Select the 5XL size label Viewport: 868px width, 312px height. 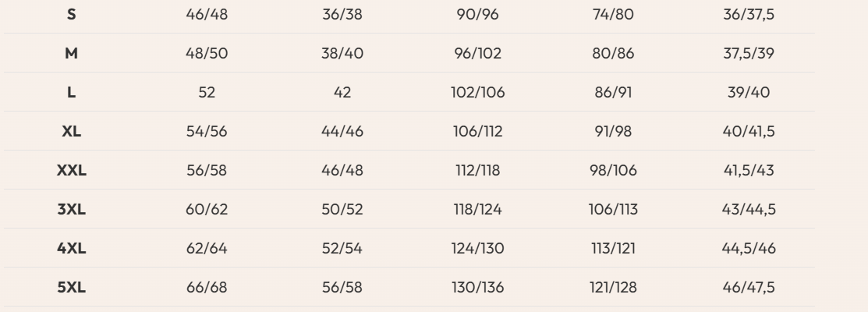click(72, 288)
